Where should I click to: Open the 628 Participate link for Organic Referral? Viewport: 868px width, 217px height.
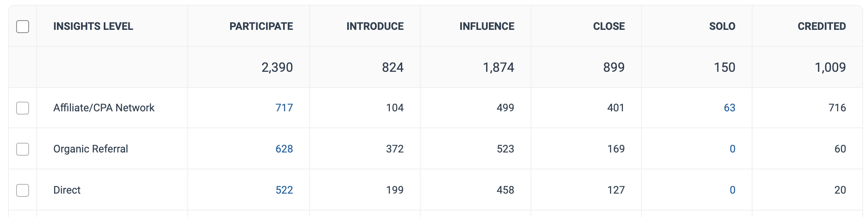284,149
